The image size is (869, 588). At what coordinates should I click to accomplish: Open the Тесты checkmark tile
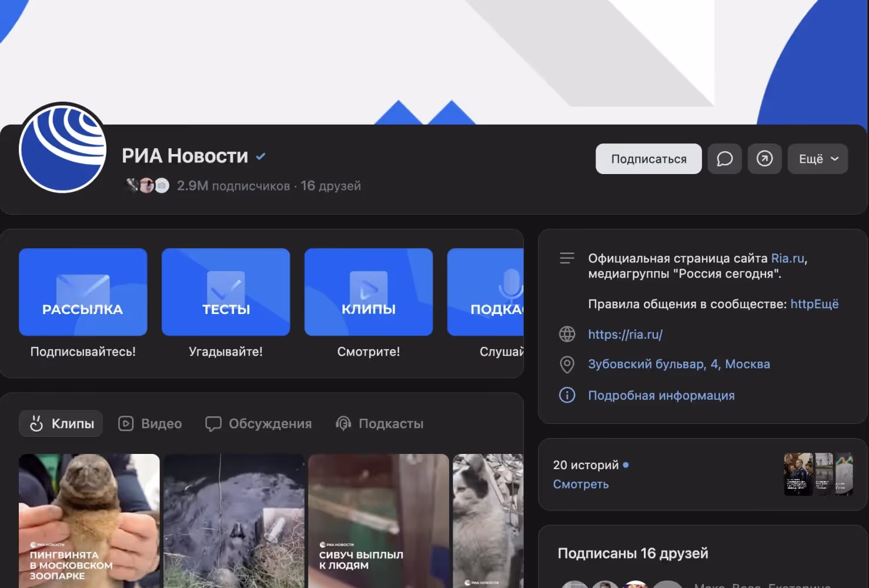(226, 292)
